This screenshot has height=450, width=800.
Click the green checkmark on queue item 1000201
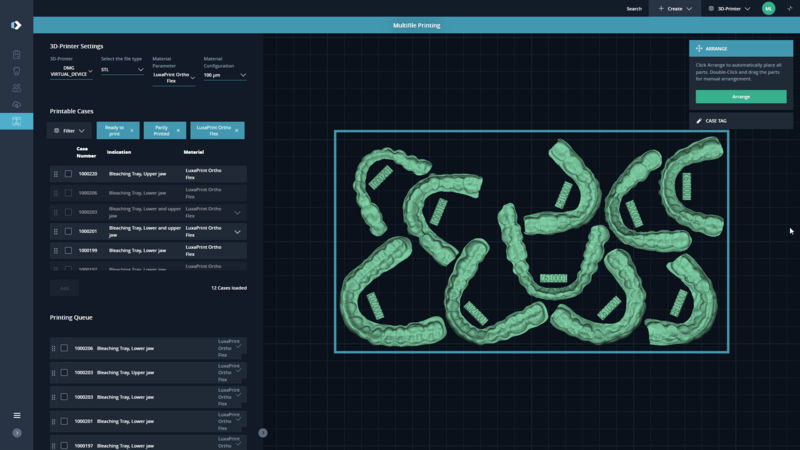tap(239, 419)
